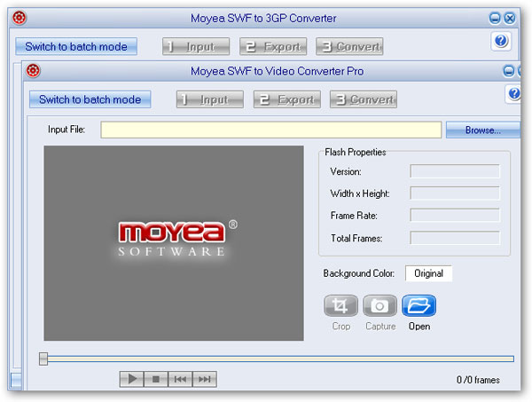
Task: Click the red Moyea logo icon of 3GP Converter
Action: coord(20,18)
